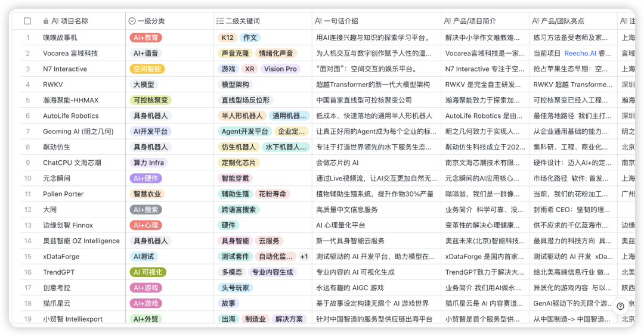Viewport: 644px width, 336px height.
Task: Open the Reecho.AI link in row 2
Action: click(580, 54)
